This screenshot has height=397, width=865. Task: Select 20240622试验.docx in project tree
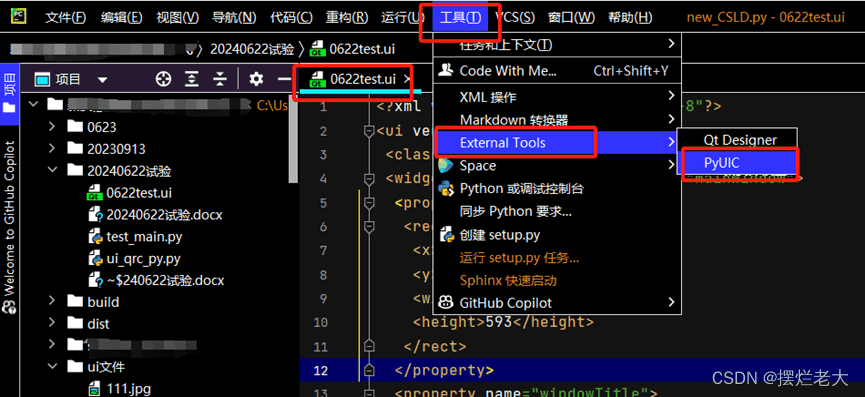coord(164,215)
